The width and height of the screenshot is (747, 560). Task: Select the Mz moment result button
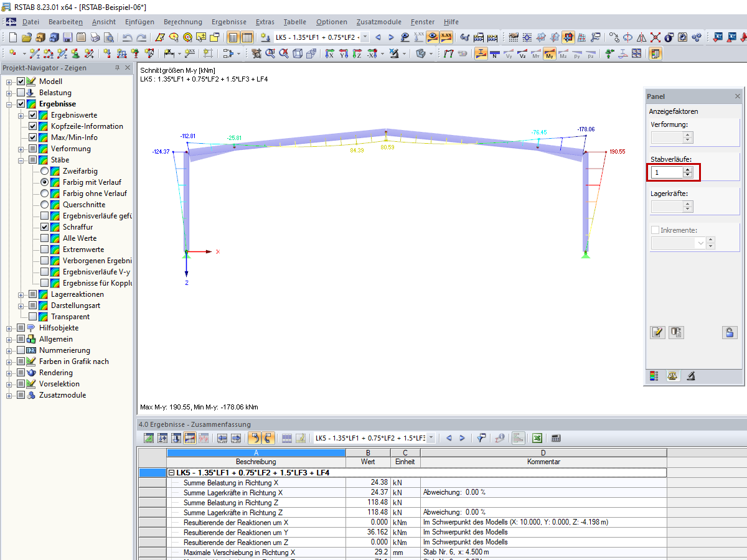563,54
